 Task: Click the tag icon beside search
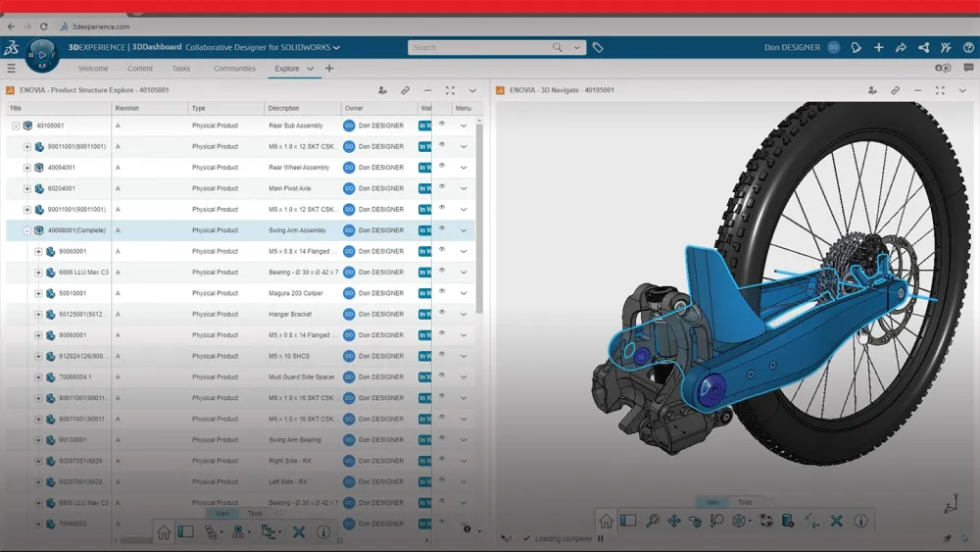598,47
